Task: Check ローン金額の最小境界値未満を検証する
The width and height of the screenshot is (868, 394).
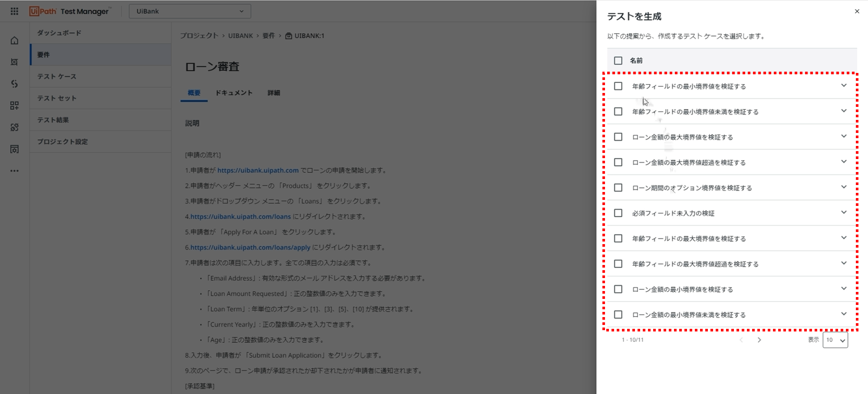Action: (618, 315)
